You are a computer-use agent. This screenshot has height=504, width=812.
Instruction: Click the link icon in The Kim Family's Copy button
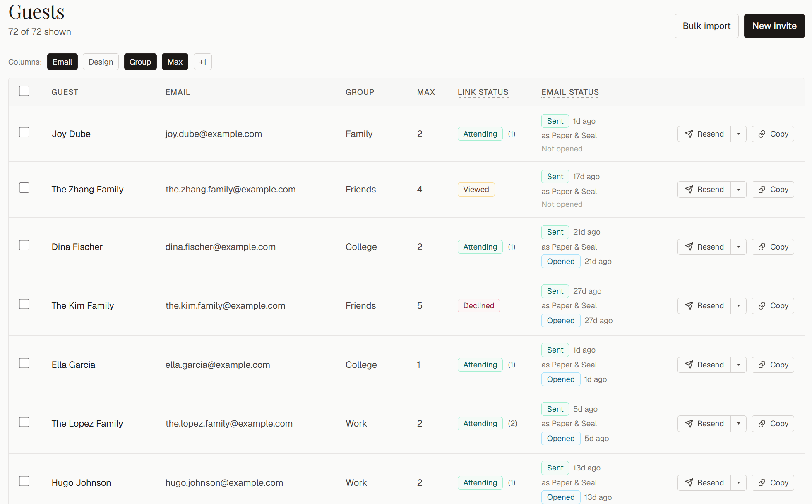click(762, 306)
